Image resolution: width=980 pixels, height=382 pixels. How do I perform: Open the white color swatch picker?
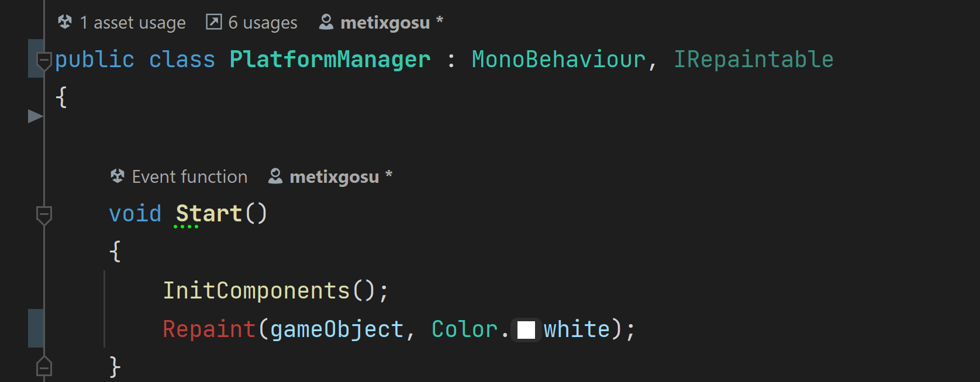click(526, 330)
